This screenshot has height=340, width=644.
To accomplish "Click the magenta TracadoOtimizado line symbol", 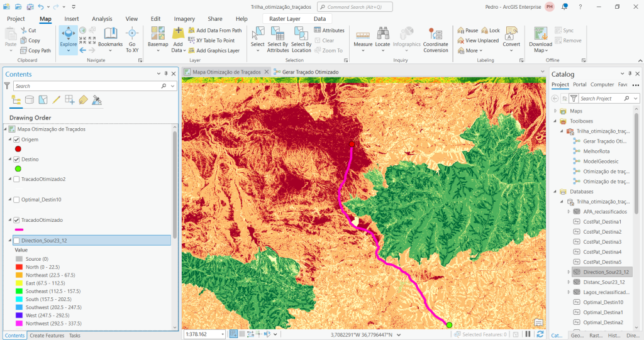I will (x=19, y=229).
